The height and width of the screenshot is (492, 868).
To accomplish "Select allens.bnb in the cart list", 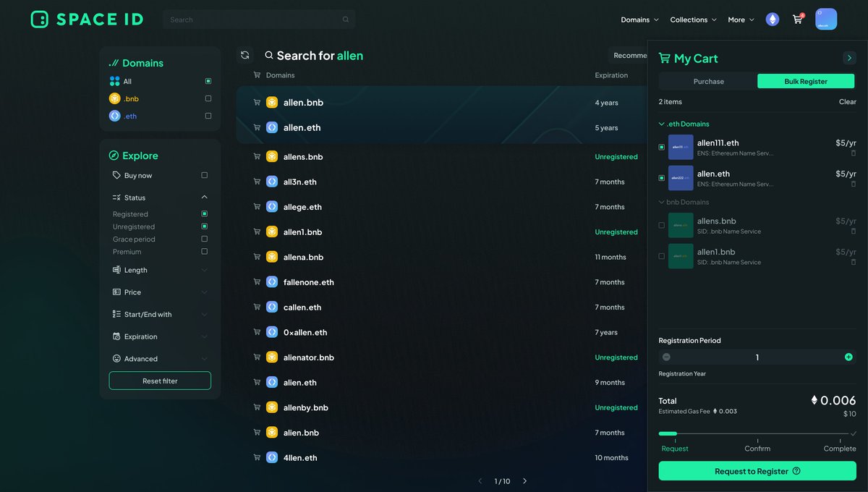I will click(x=660, y=225).
